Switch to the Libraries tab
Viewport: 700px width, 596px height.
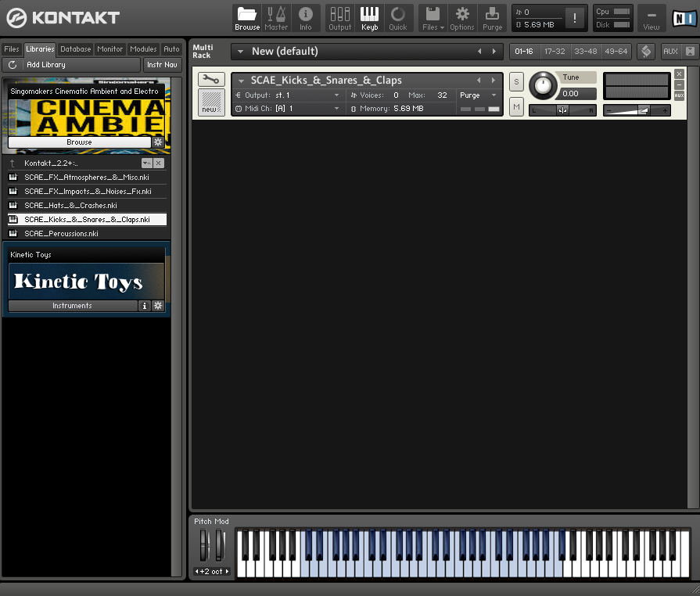tap(40, 49)
